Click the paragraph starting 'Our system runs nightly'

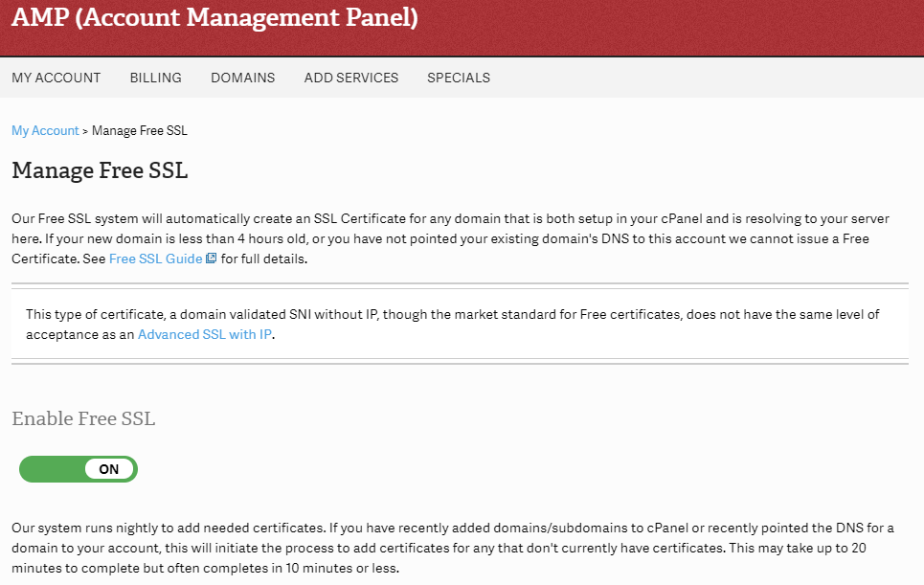[452, 548]
